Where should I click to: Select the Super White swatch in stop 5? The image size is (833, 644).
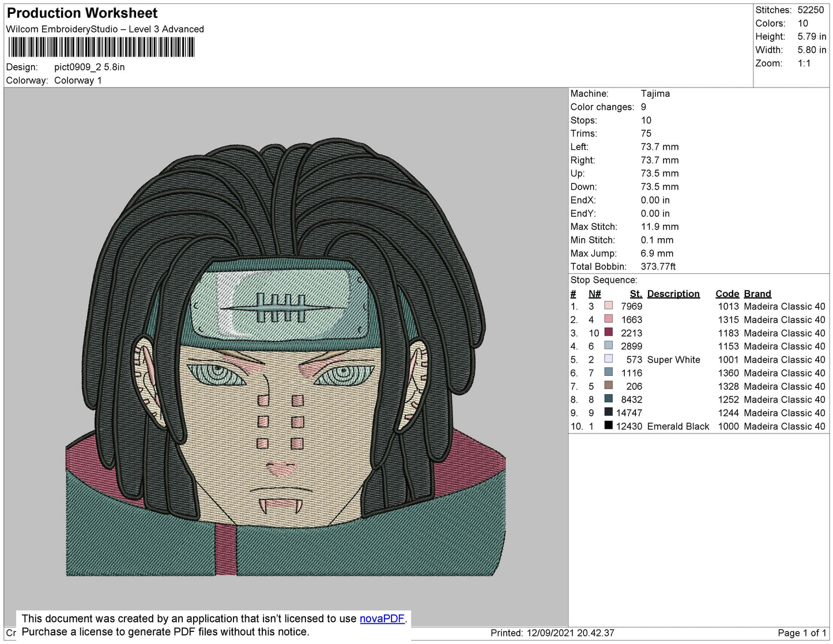(x=608, y=359)
